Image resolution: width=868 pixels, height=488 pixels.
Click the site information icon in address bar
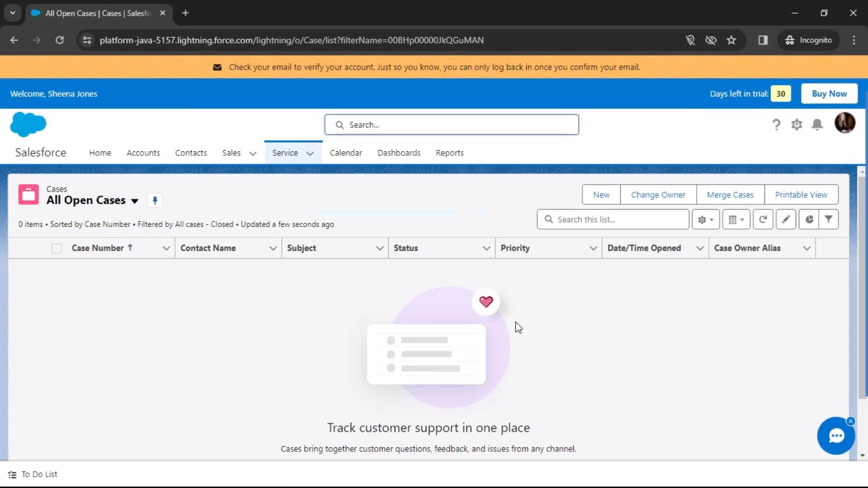(x=87, y=40)
